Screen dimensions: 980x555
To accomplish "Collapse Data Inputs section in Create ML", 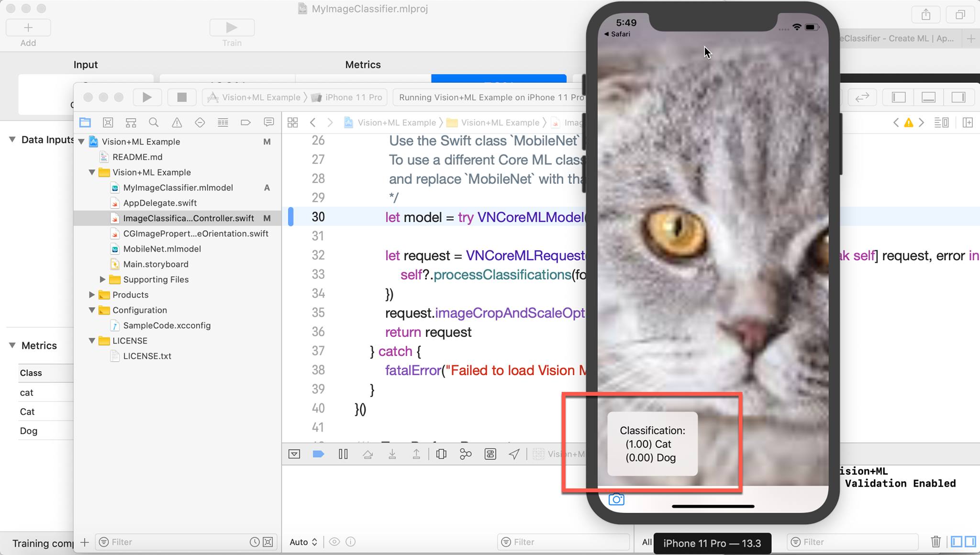I will coord(12,140).
